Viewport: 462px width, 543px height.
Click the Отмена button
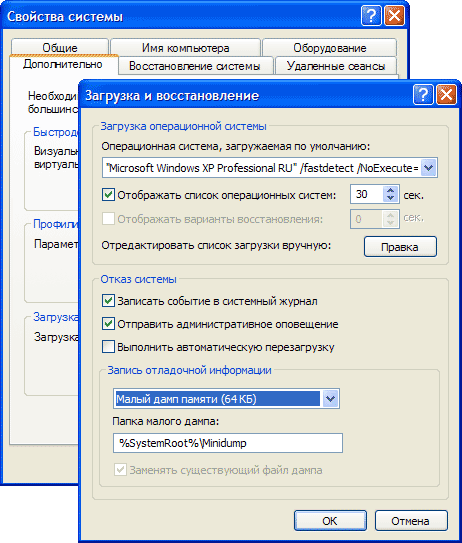click(411, 520)
